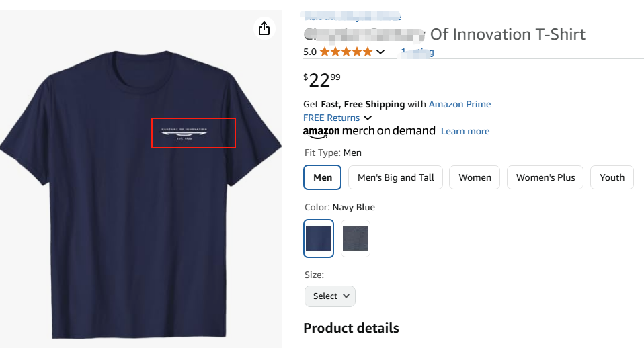Select the dark gray heather color swatch
The image size is (644, 348).
[x=356, y=238]
